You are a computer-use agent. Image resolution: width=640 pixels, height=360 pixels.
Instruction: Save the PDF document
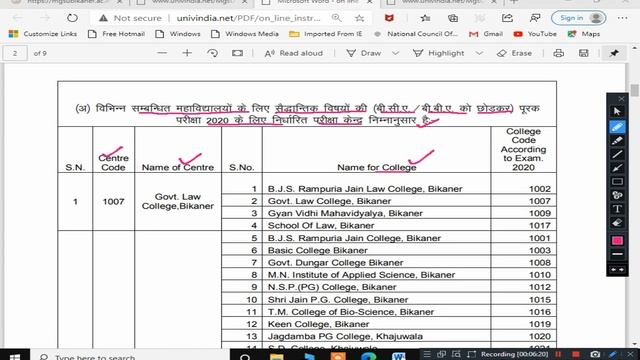tap(584, 53)
